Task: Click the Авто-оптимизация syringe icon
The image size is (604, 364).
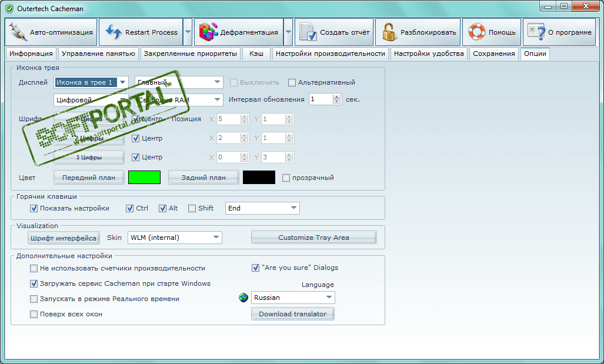Action: (17, 32)
